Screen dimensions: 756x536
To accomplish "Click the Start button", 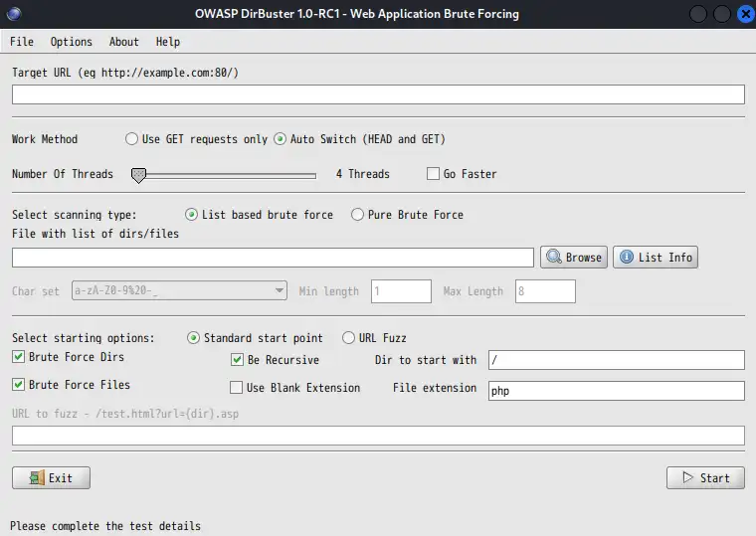I will click(705, 477).
